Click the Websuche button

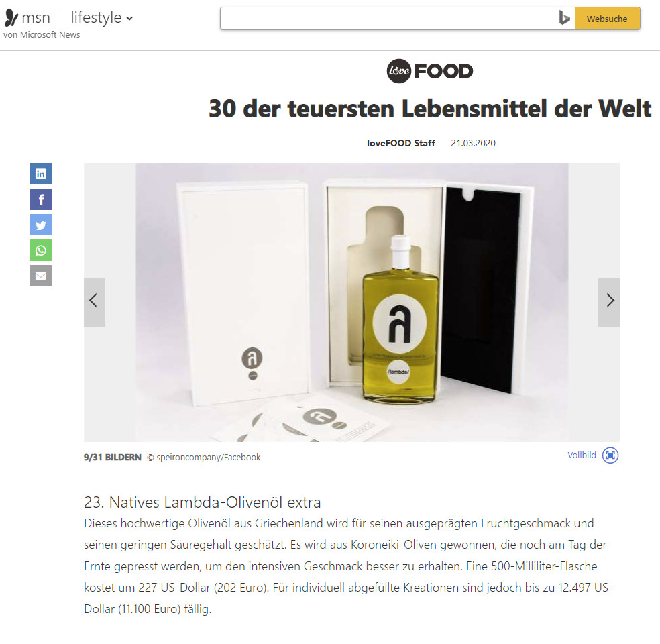[608, 19]
